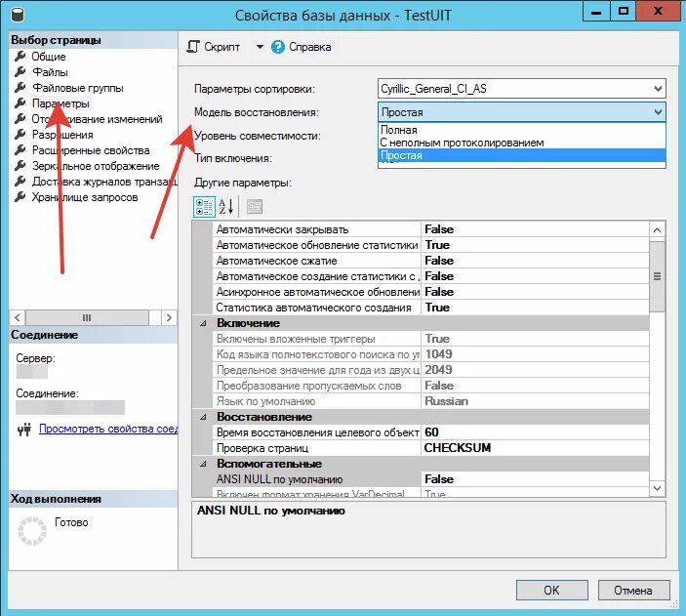The height and width of the screenshot is (616, 686).
Task: Select Статистика автоматического создания row
Action: pyautogui.click(x=430, y=308)
